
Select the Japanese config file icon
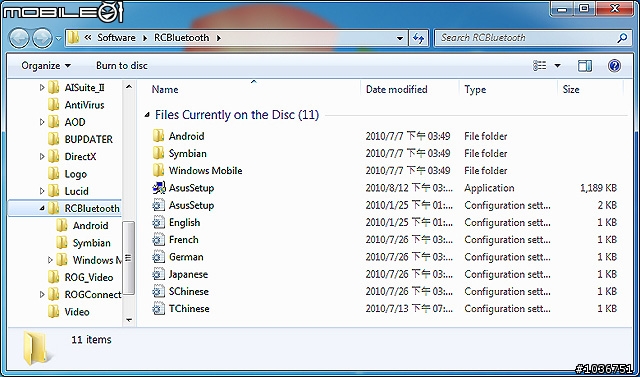pyautogui.click(x=158, y=274)
